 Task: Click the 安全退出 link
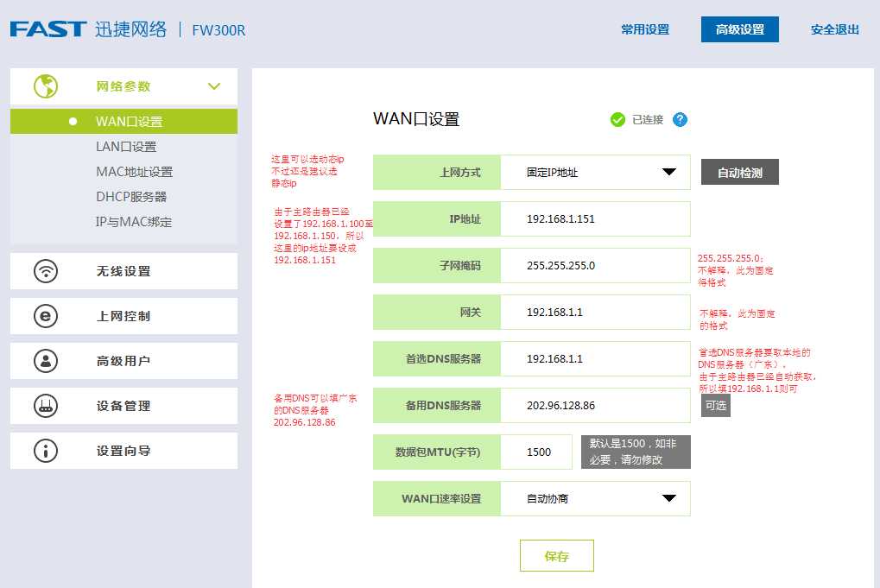pos(833,28)
